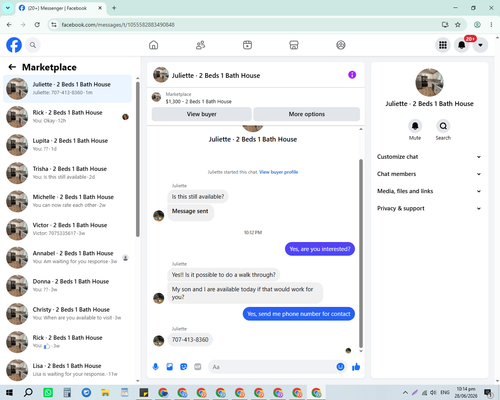Open File Explorer from the taskbar

[x=105, y=393]
